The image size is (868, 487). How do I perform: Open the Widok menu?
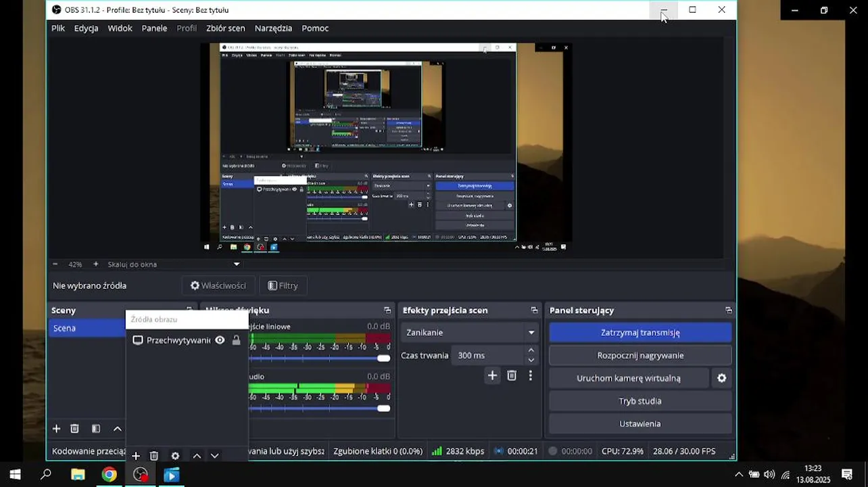pyautogui.click(x=120, y=28)
